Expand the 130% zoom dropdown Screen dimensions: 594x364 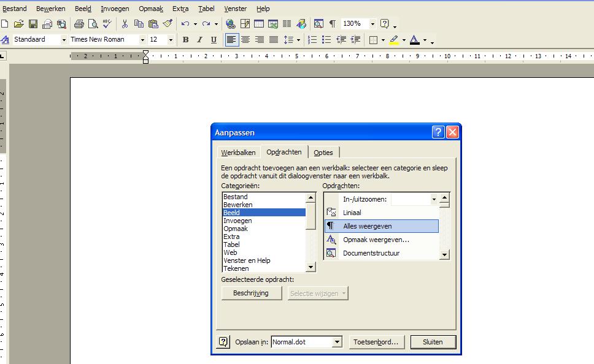372,24
